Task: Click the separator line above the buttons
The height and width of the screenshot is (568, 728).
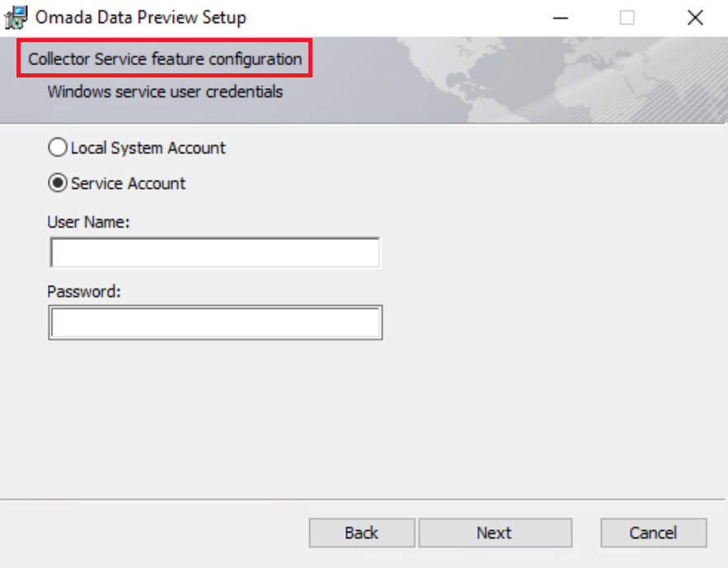Action: pyautogui.click(x=362, y=500)
